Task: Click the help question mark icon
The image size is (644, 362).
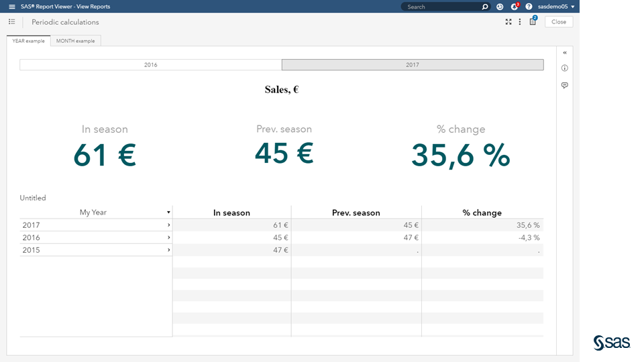Action: tap(529, 7)
